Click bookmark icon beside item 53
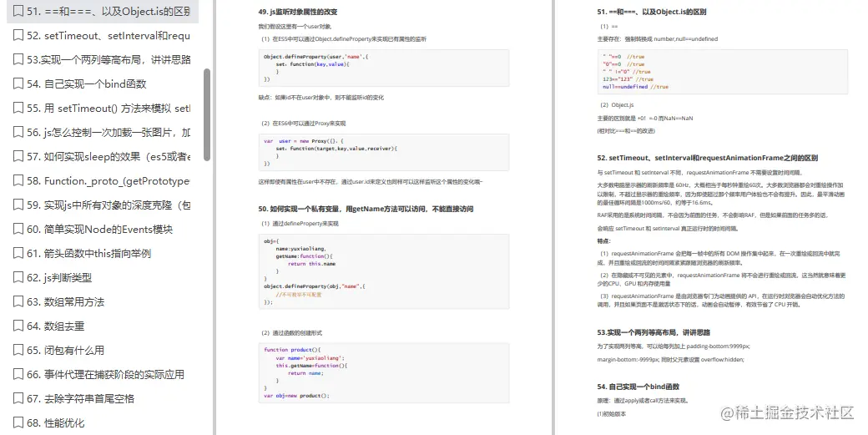 (x=18, y=60)
